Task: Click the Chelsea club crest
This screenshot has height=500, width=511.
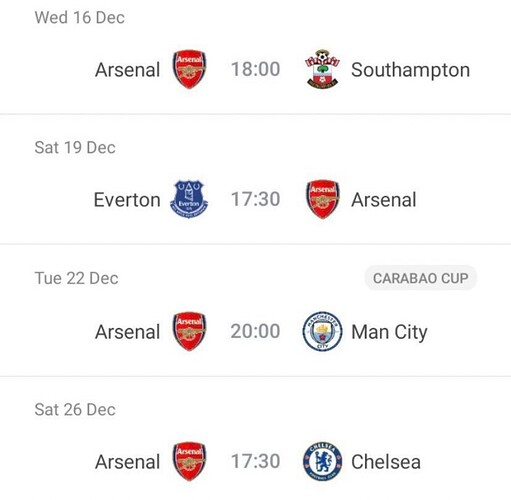Action: point(322,461)
